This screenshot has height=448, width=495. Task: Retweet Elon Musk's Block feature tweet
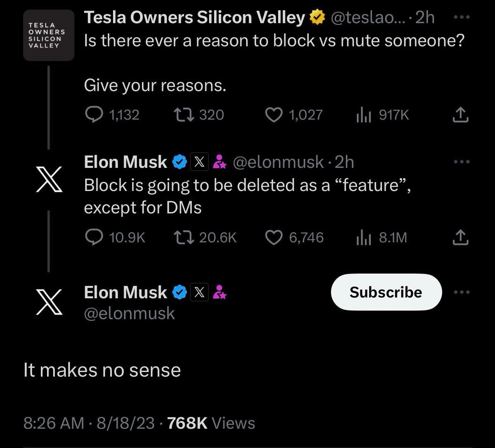[181, 237]
